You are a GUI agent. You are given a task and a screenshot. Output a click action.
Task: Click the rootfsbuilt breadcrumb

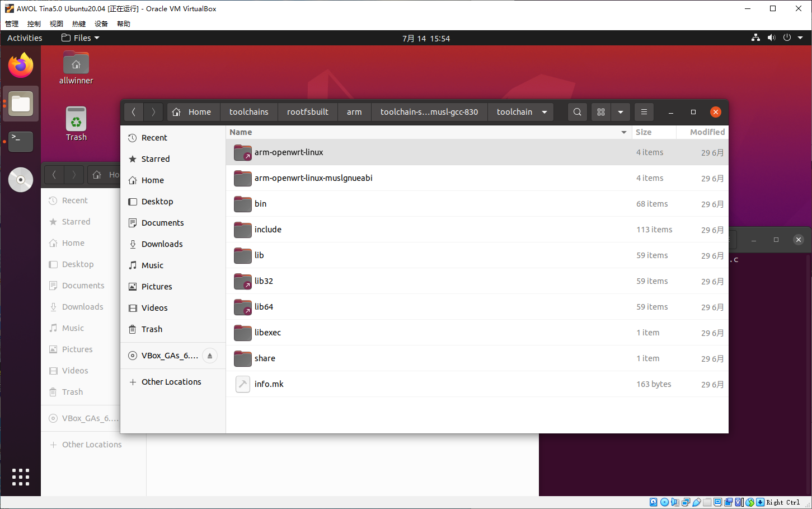coord(307,112)
